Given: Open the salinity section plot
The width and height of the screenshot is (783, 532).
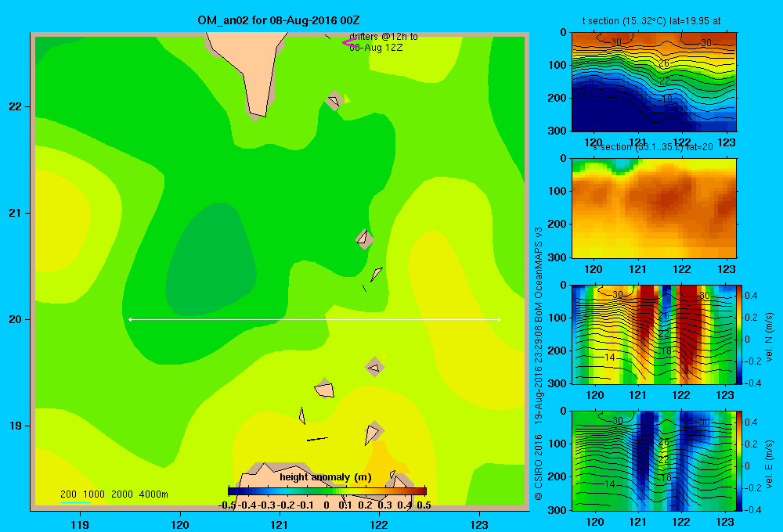Looking at the screenshot, I should [654, 208].
